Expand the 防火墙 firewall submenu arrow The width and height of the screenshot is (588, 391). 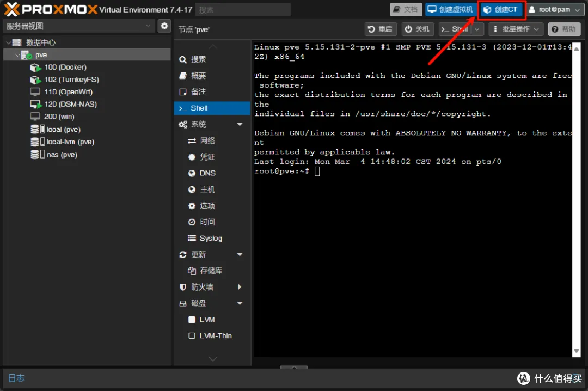point(240,287)
